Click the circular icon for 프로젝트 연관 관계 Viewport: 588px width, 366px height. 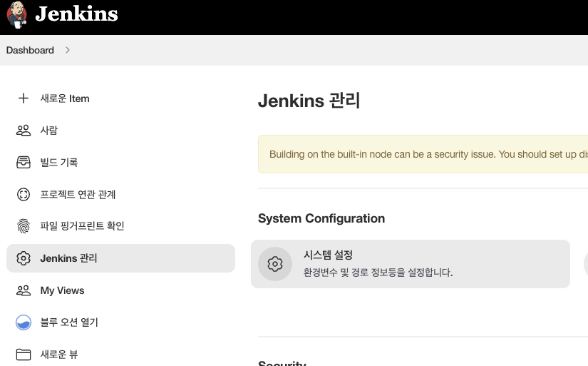pyautogui.click(x=24, y=194)
